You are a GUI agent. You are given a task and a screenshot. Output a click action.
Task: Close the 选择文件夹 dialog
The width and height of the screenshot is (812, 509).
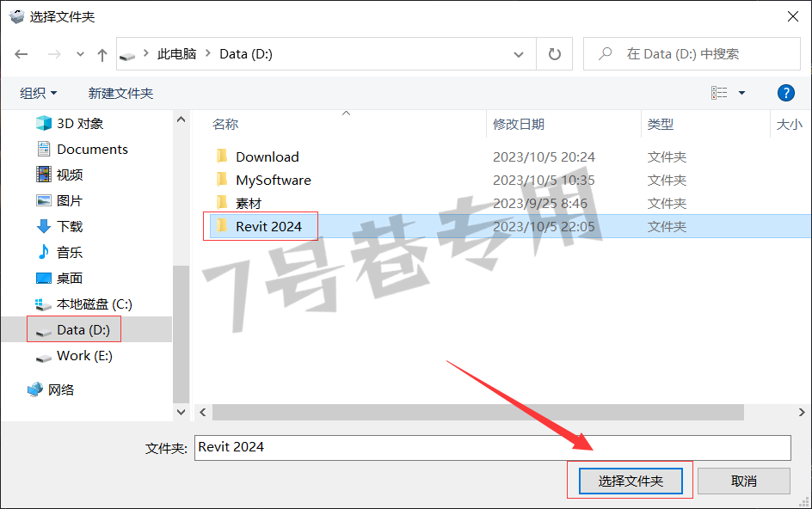793,16
